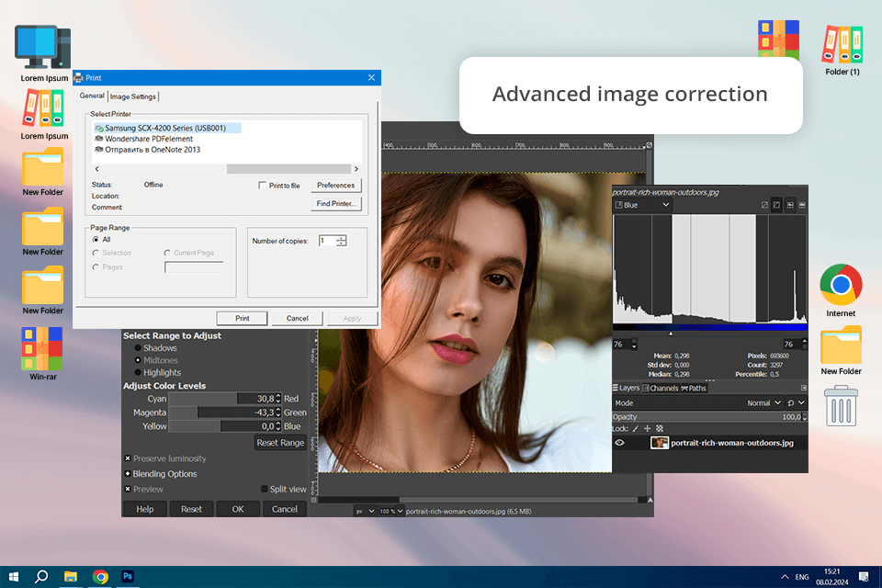Screen dimensions: 882x588
Task: Select the Shadows range option
Action: coord(139,348)
